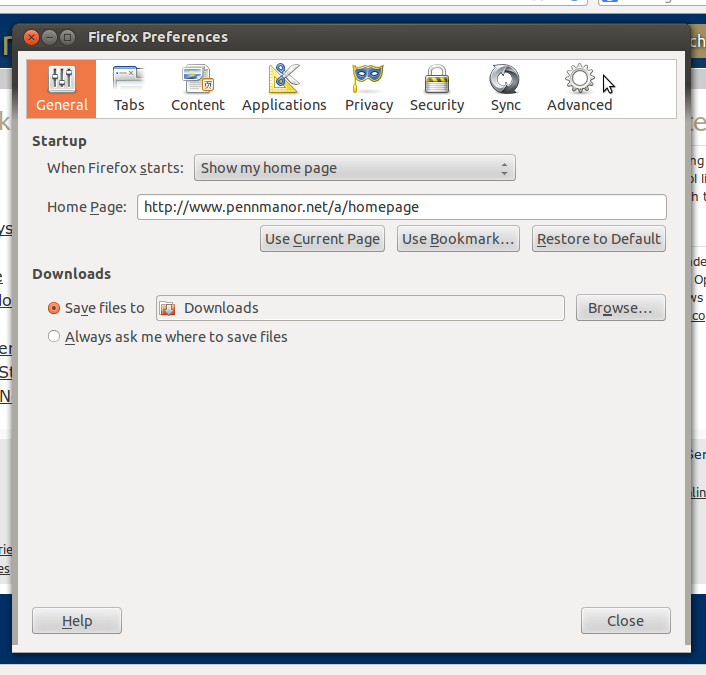Open the 'When Firefox starts' dropdown
The height and width of the screenshot is (675, 706).
(355, 168)
